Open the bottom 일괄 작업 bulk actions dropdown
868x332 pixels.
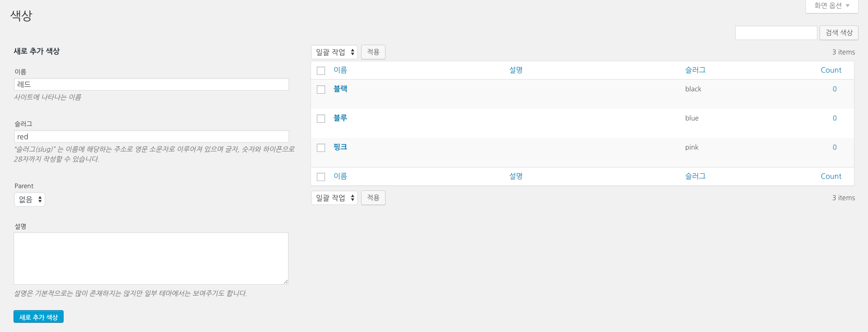click(334, 198)
